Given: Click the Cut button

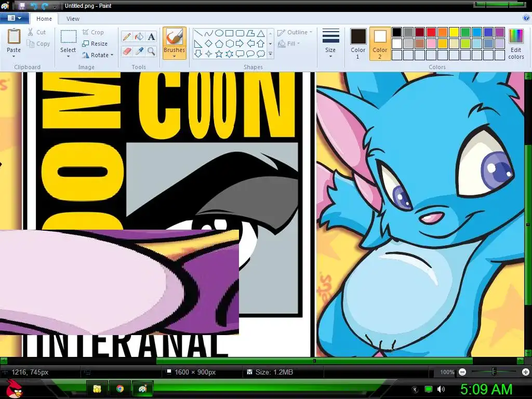Looking at the screenshot, I should tap(37, 32).
